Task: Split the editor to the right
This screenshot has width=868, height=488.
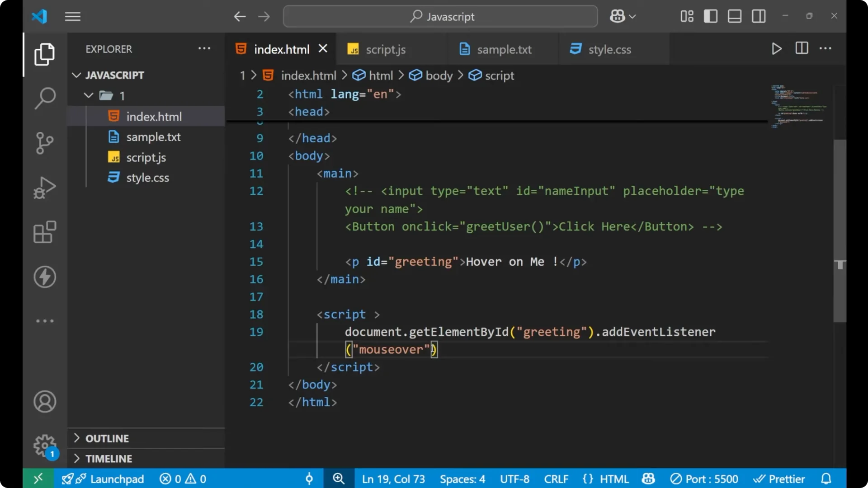Action: point(801,48)
